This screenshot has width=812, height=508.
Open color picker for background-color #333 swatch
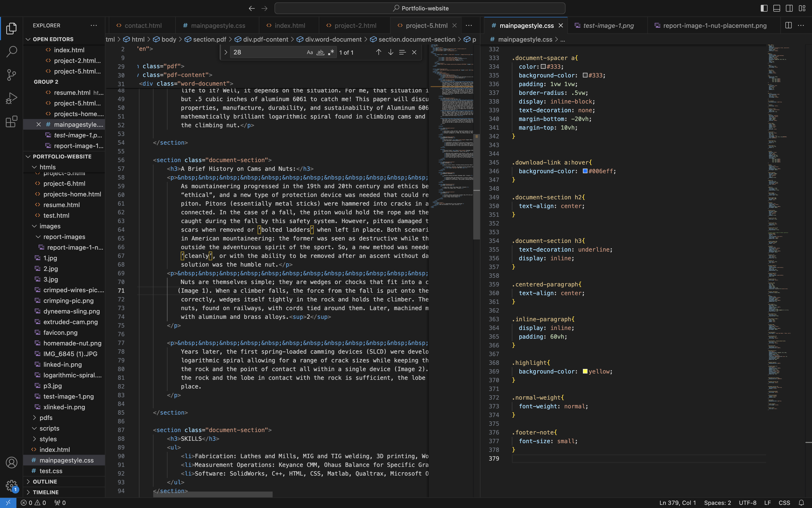coord(585,75)
